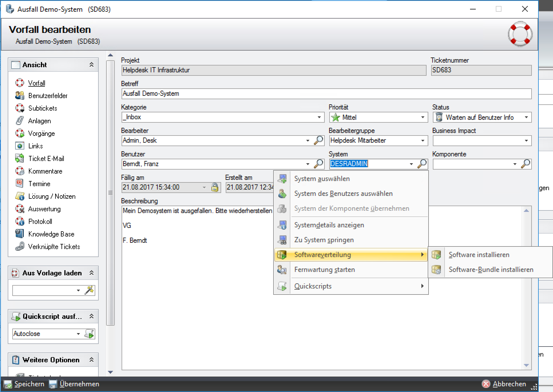This screenshot has height=392, width=553.
Task: Open the Priorität dropdown
Action: [423, 118]
